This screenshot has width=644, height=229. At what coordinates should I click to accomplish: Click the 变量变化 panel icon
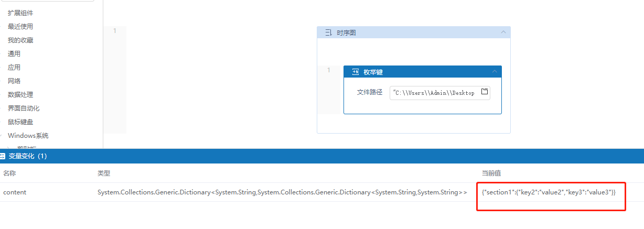tap(3, 156)
